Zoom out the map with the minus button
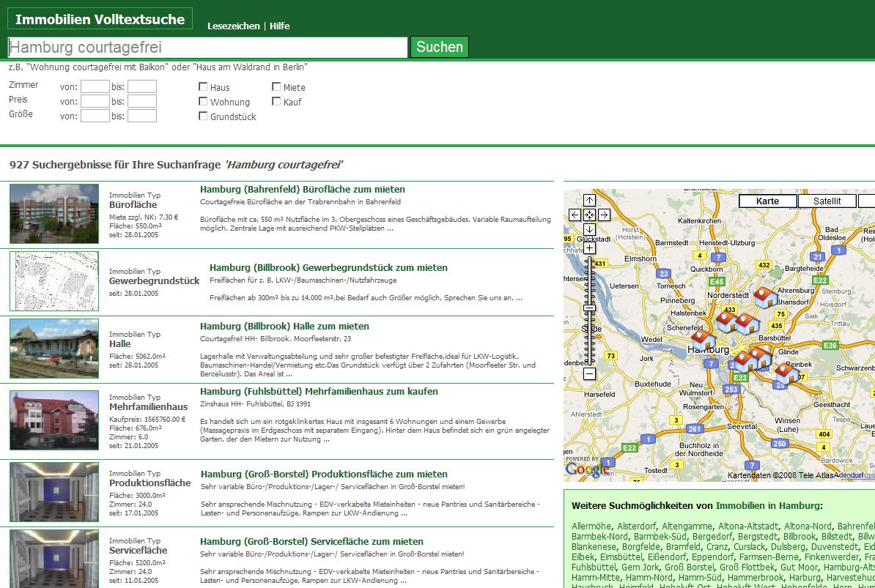The image size is (875, 588). (x=589, y=374)
